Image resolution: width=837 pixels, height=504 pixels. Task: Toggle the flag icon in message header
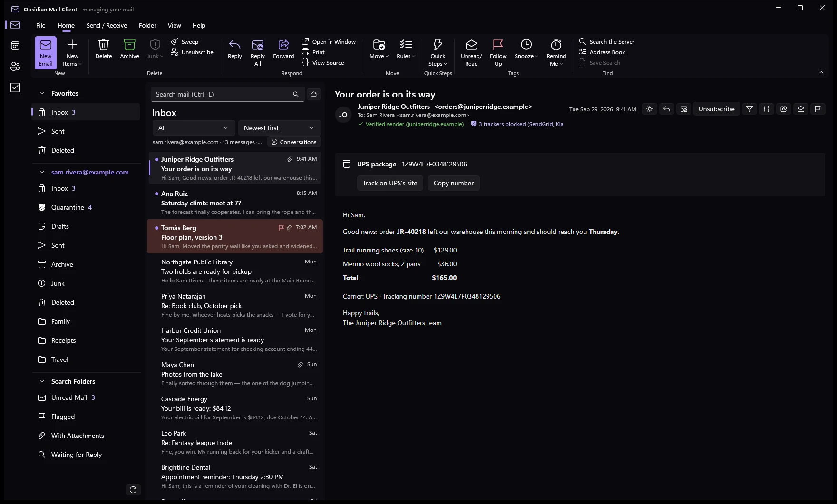click(x=818, y=109)
